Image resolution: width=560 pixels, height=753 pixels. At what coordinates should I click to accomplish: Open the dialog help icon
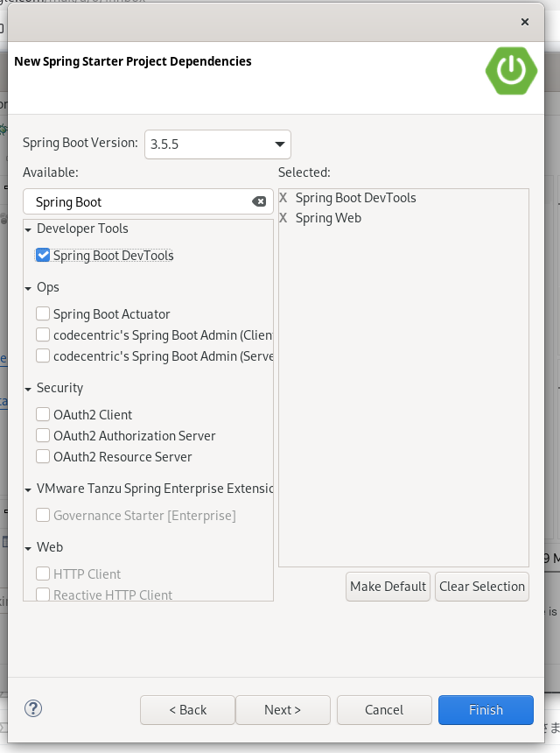pos(33,709)
